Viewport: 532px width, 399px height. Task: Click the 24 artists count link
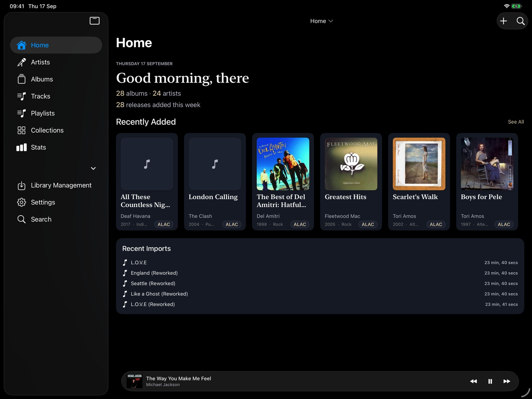pyautogui.click(x=167, y=93)
